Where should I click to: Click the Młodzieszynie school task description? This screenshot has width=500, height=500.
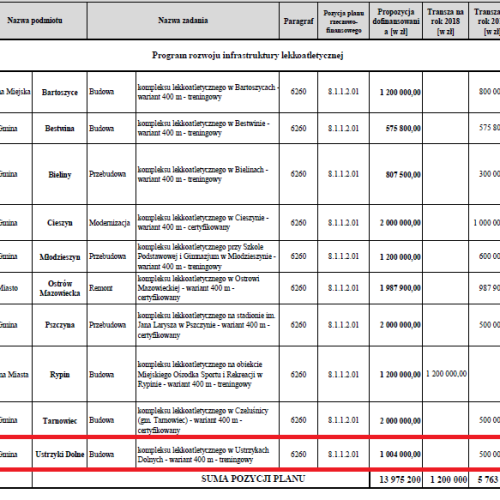click(207, 256)
